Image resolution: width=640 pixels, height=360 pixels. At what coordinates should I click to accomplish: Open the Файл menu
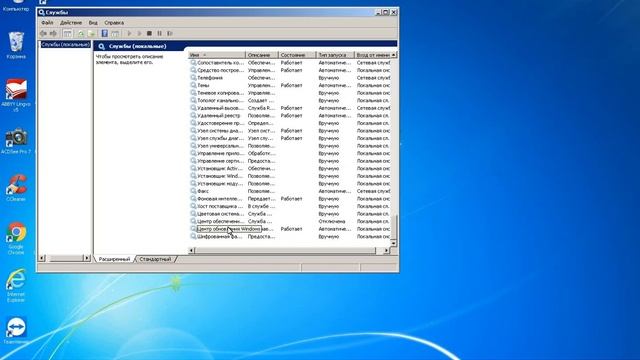click(x=47, y=23)
